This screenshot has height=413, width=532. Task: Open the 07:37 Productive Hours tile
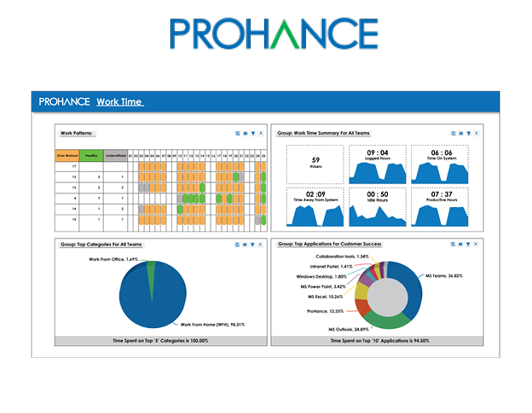(440, 207)
